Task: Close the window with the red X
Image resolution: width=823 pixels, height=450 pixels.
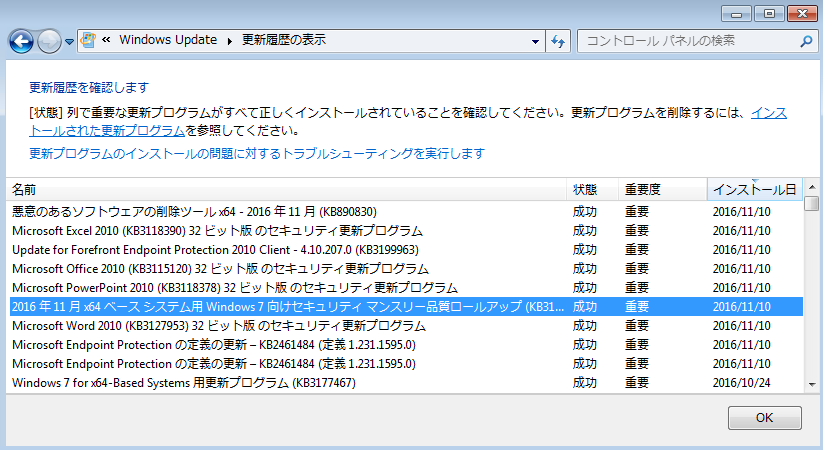Action: click(803, 14)
